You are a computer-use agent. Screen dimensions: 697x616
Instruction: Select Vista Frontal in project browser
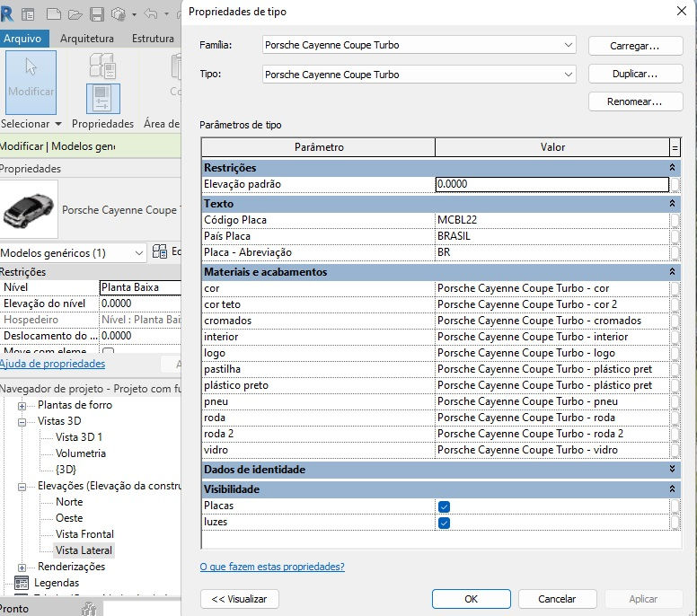pos(84,534)
